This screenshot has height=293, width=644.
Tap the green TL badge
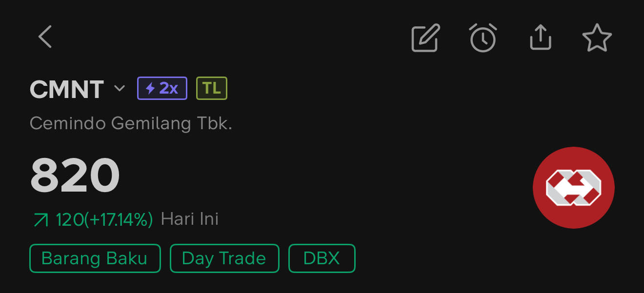tap(212, 88)
